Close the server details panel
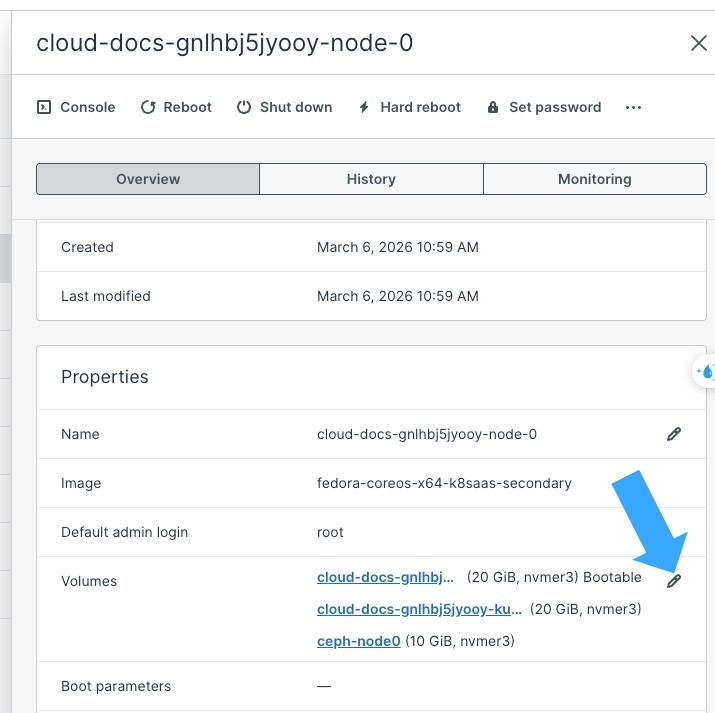The height and width of the screenshot is (713, 715). (x=698, y=43)
